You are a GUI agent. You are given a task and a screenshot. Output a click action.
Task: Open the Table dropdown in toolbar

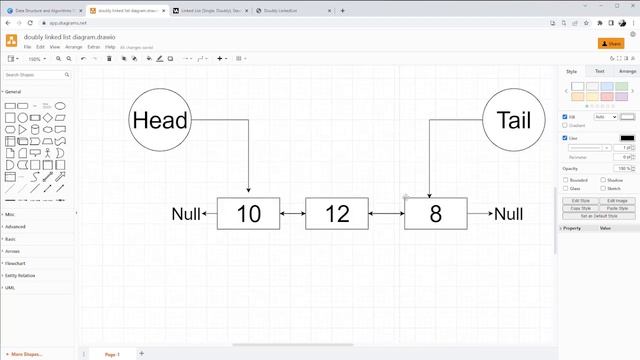(x=241, y=59)
